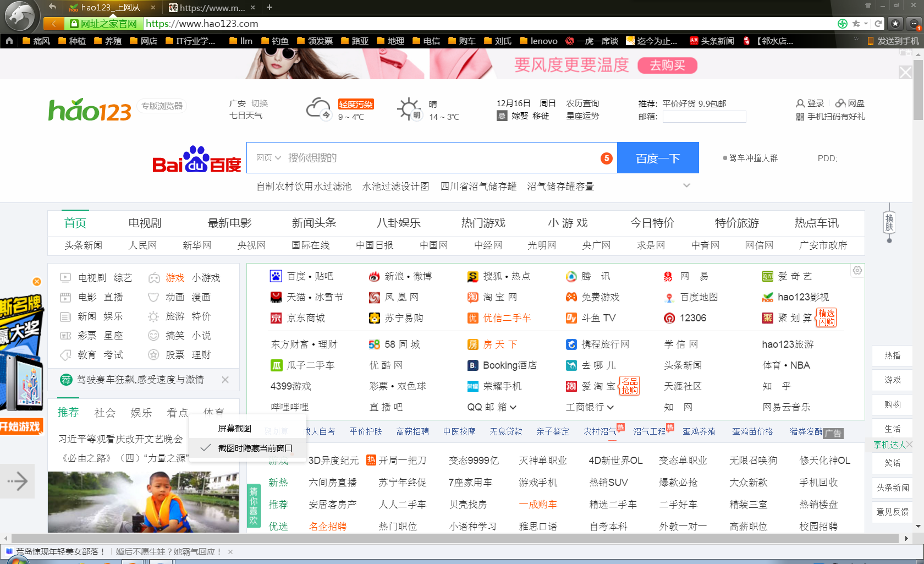
Task: Click the left sidebar arrow expand button
Action: (x=17, y=481)
